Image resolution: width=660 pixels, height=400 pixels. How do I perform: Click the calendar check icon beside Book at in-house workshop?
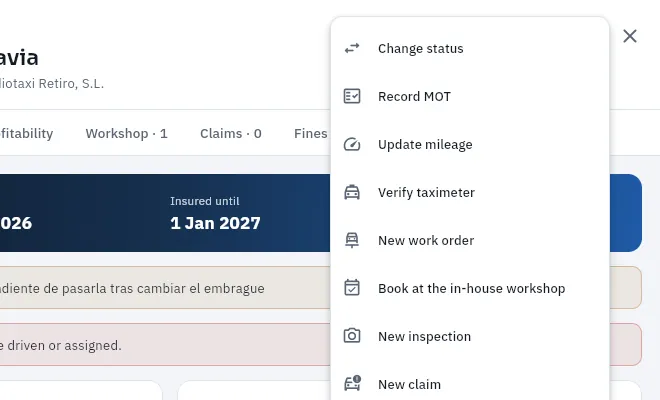[x=352, y=288]
